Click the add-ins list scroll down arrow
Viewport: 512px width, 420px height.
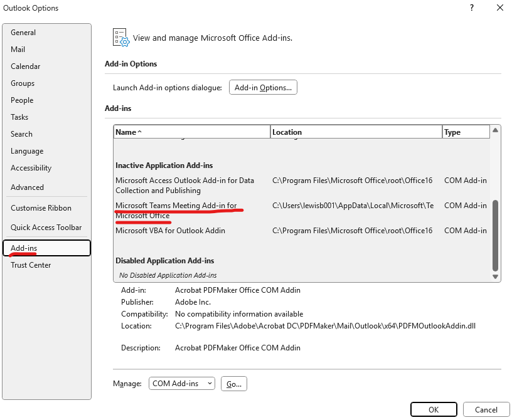pyautogui.click(x=495, y=276)
